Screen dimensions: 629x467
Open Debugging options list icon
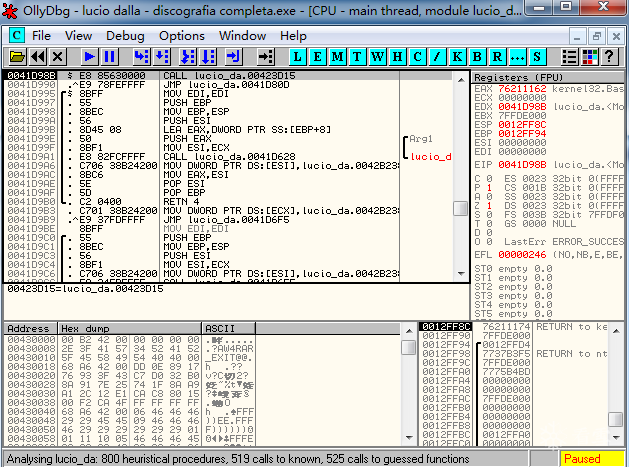[x=569, y=57]
